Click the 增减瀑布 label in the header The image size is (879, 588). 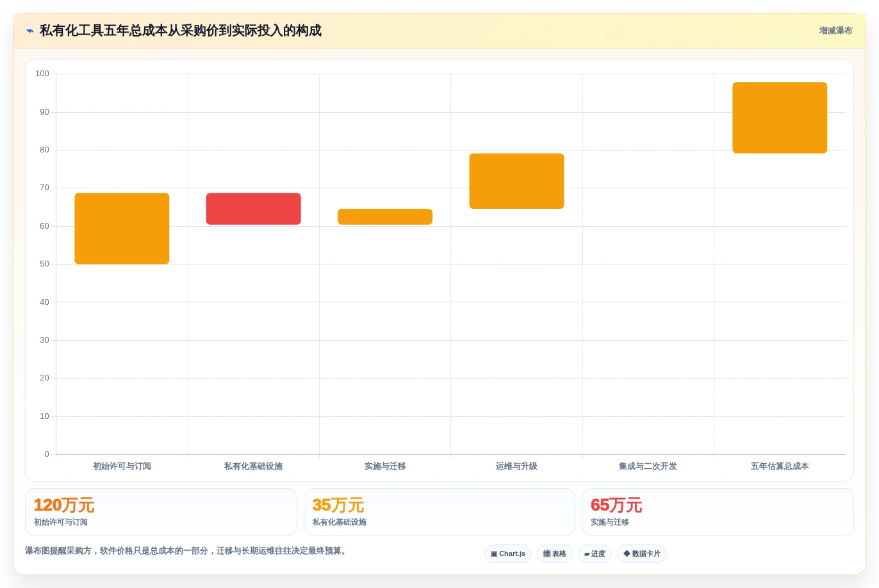(x=835, y=31)
